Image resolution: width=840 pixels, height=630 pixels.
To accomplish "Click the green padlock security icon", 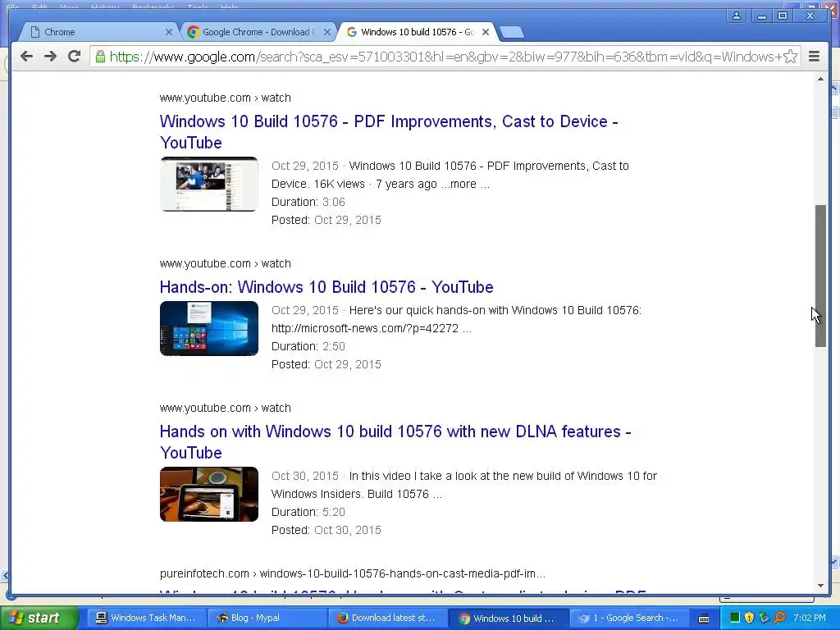I will pos(100,57).
